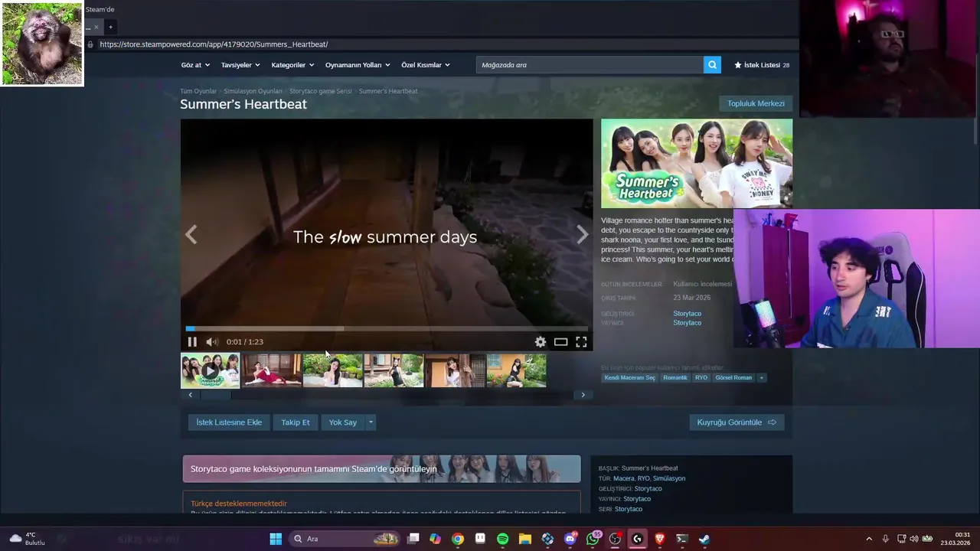The width and height of the screenshot is (980, 551).
Task: Click Macera genre link
Action: pos(624,478)
